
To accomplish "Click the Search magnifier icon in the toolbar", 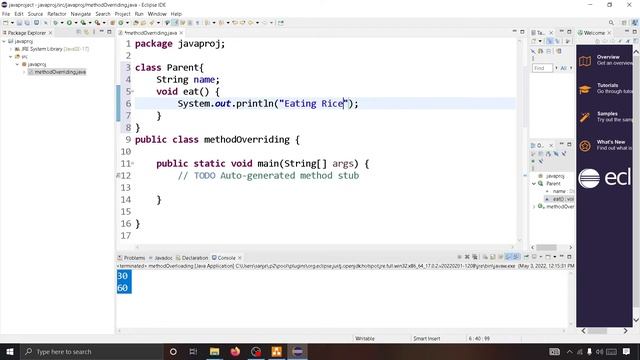I will (611, 23).
